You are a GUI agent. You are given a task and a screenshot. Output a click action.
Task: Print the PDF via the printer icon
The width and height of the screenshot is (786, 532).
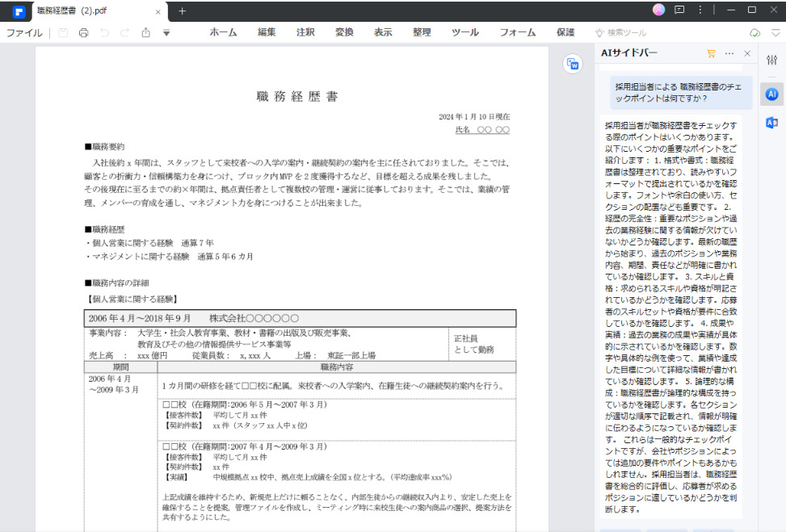pyautogui.click(x=84, y=33)
